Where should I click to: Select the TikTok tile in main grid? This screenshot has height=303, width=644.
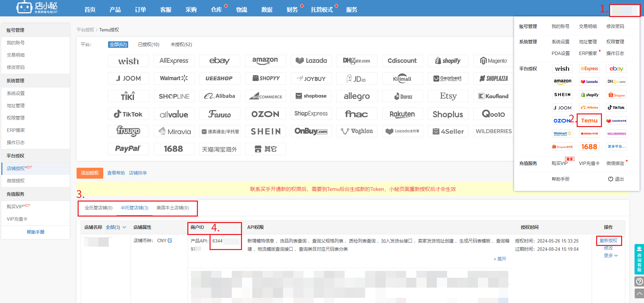(129, 114)
